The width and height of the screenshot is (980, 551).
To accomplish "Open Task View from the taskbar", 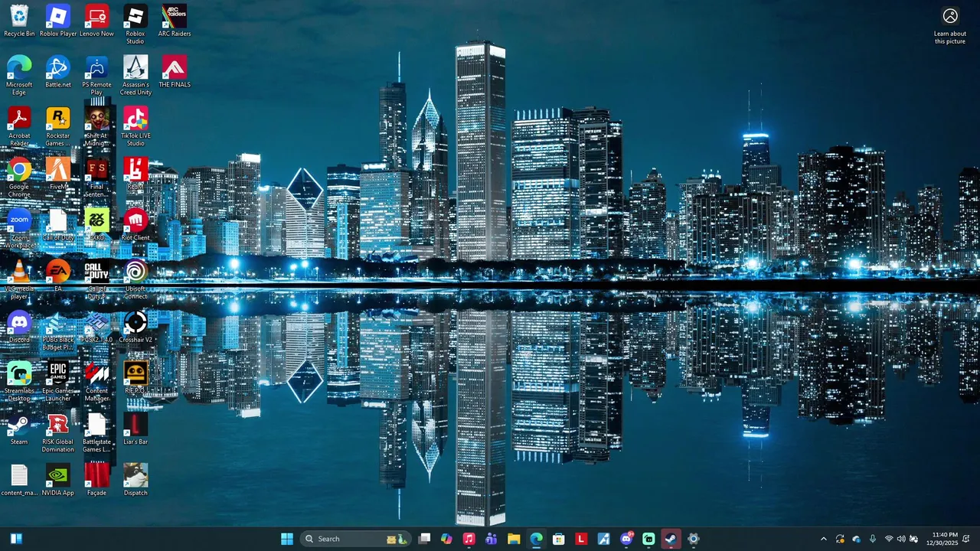I will click(424, 539).
